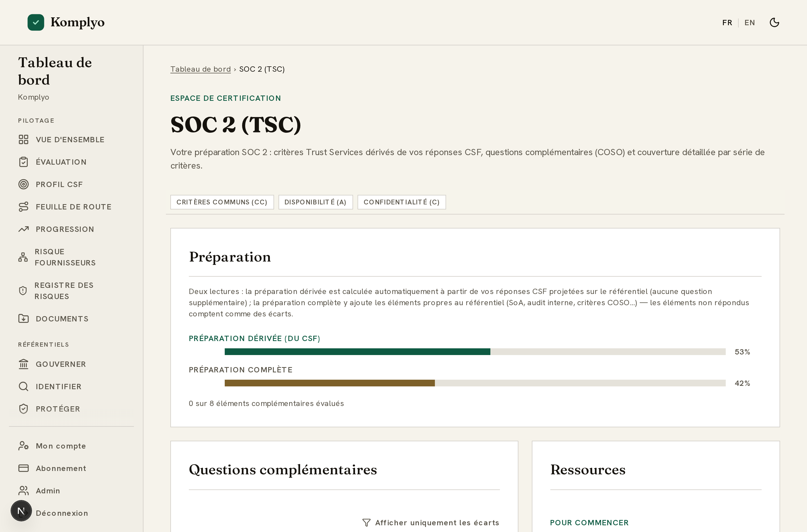Click the Documents folder icon
Viewport: 807px width, 532px height.
[24, 319]
